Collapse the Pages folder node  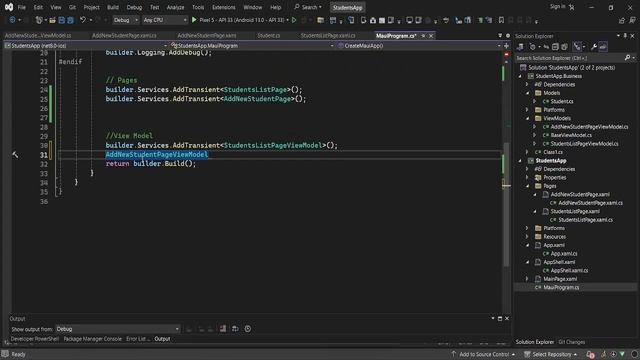[x=528, y=186]
